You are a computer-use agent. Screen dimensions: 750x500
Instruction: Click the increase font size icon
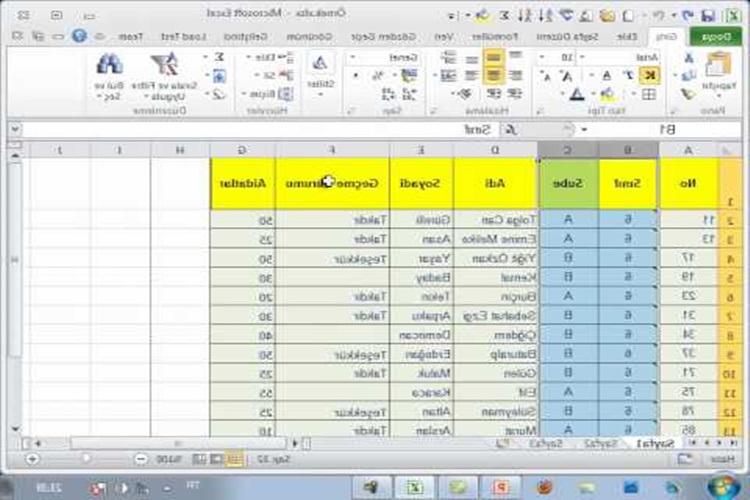566,76
